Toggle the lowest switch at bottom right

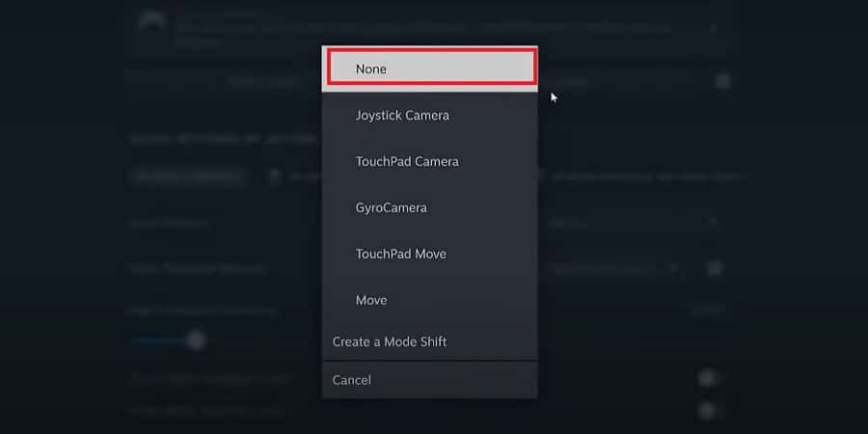708,411
